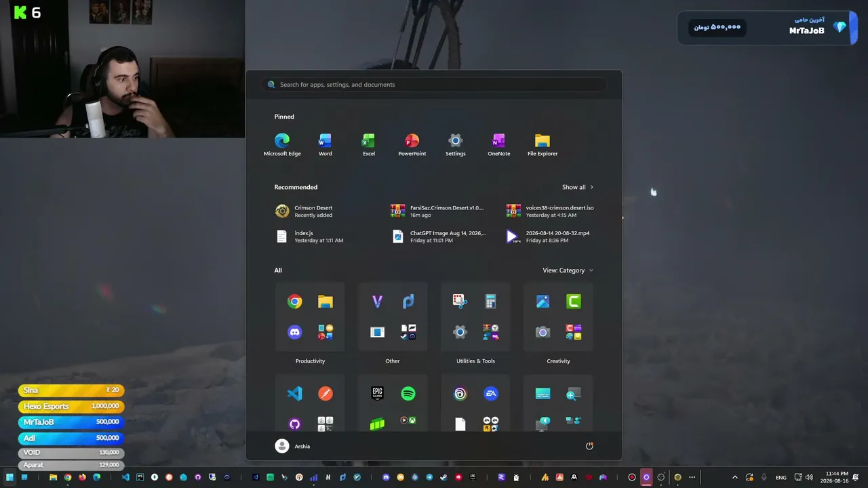Launch Postman from the app grid
The image size is (868, 488).
pyautogui.click(x=325, y=394)
